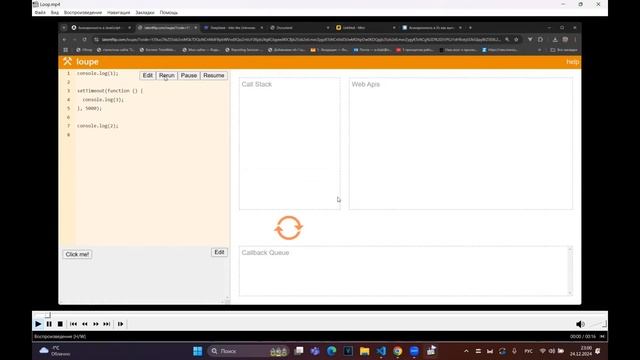Click the Edit button in HTML pane
The image size is (640, 360).
click(219, 252)
